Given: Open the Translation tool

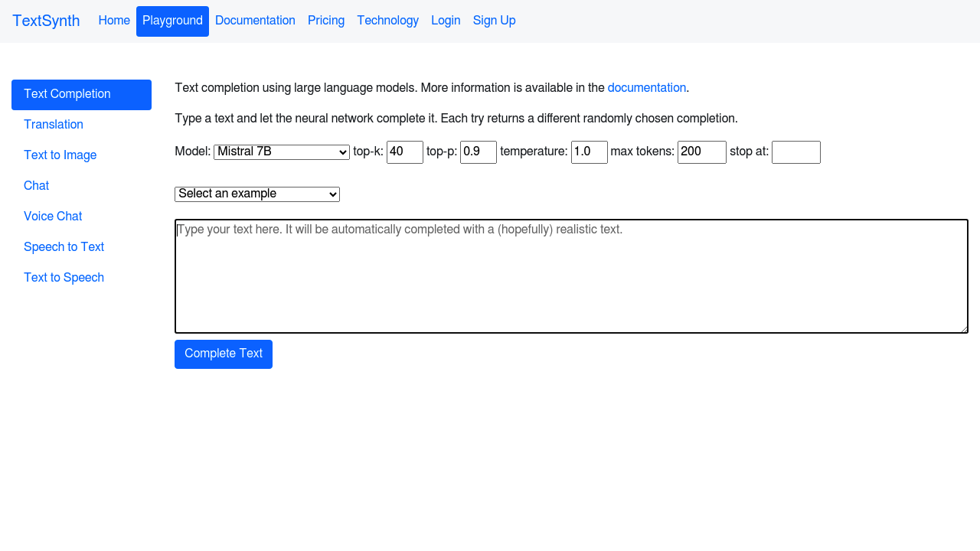Looking at the screenshot, I should point(53,125).
